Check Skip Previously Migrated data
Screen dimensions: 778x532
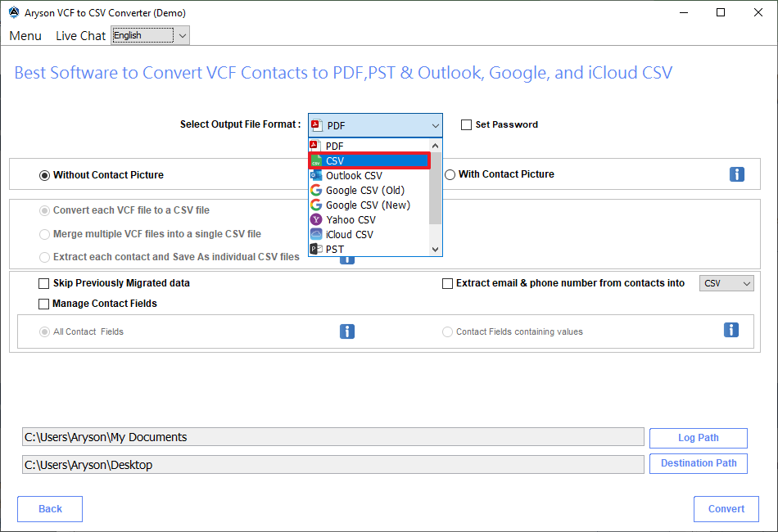coord(43,284)
